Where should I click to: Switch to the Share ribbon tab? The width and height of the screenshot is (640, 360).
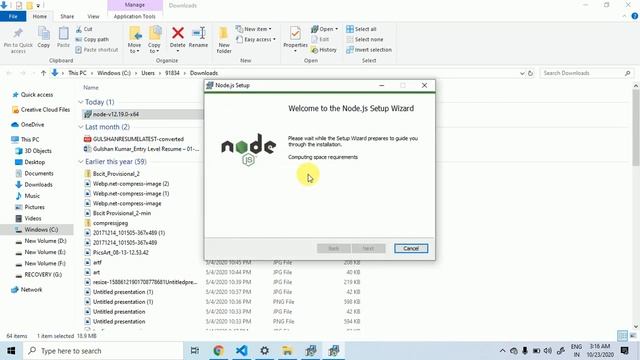[67, 16]
